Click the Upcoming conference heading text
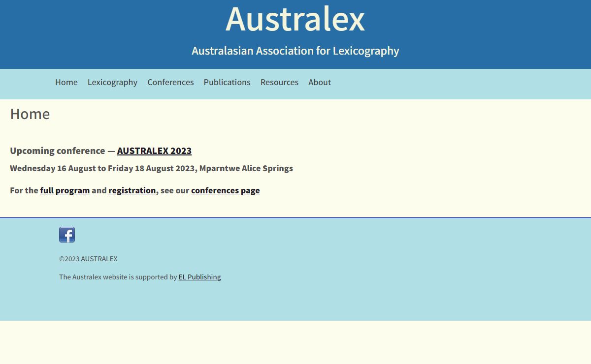 coord(57,151)
